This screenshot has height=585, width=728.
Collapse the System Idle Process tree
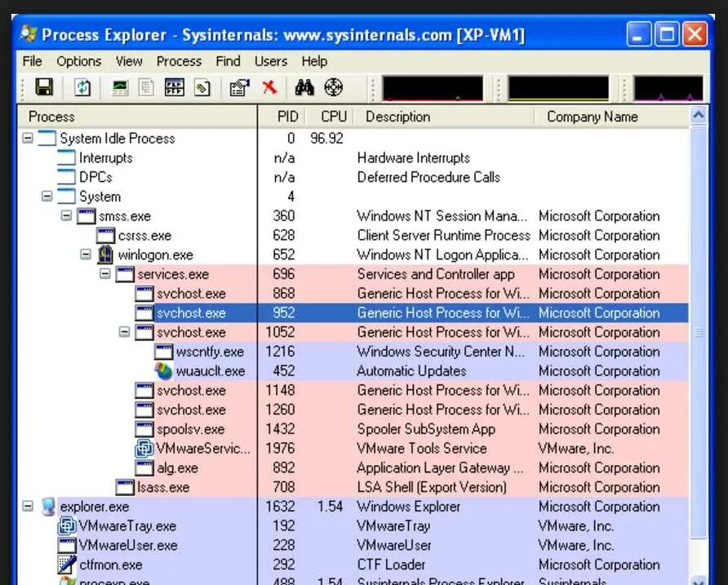click(28, 138)
